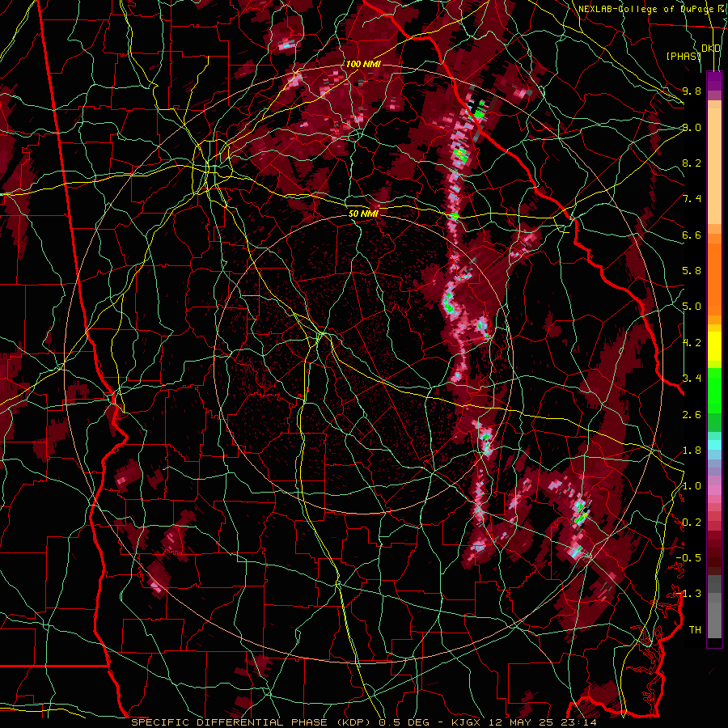
Task: Pick the bright green segment of the color bar
Action: tap(714, 390)
